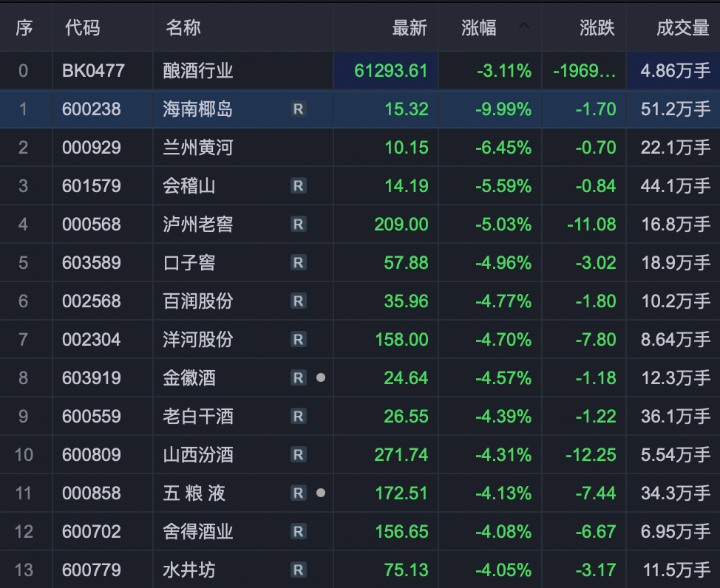Open the 水井坊 stock name
Screen dimensions: 720x588
(x=189, y=570)
